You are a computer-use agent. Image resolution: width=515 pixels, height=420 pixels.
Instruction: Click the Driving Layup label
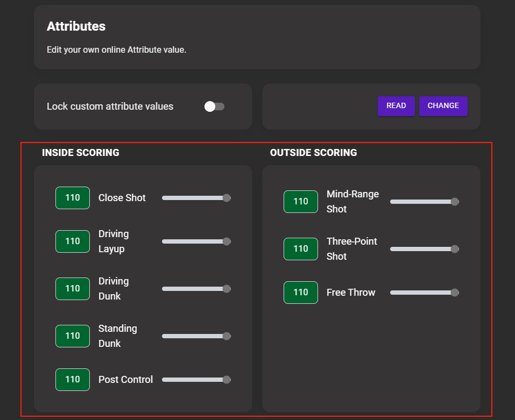point(114,241)
